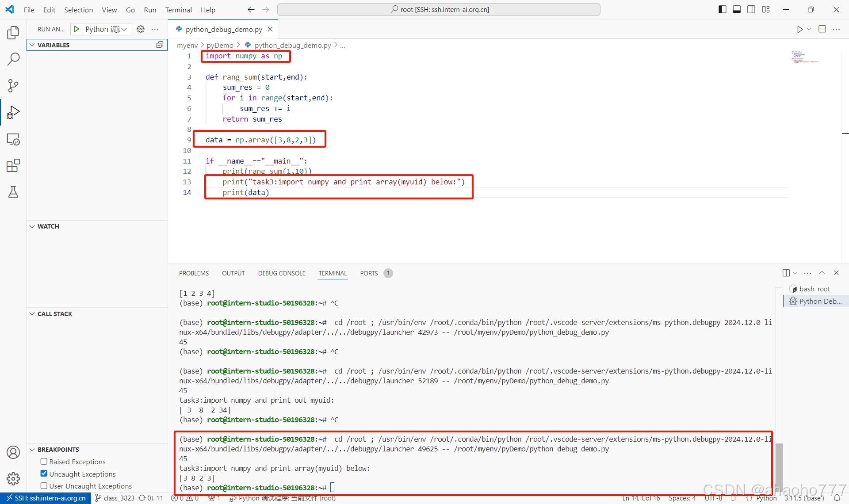Toggle primary side bar layout icon
Image resolution: width=849 pixels, height=504 pixels.
[723, 9]
